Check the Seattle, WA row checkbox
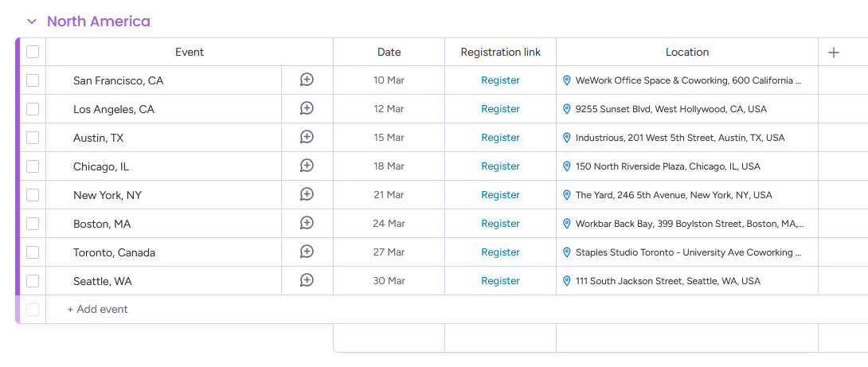The width and height of the screenshot is (868, 367). [33, 281]
